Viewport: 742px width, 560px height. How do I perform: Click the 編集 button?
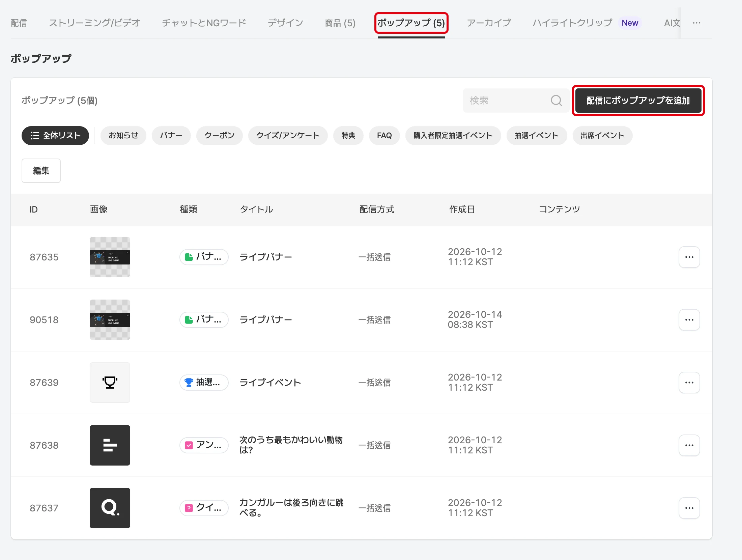click(41, 171)
